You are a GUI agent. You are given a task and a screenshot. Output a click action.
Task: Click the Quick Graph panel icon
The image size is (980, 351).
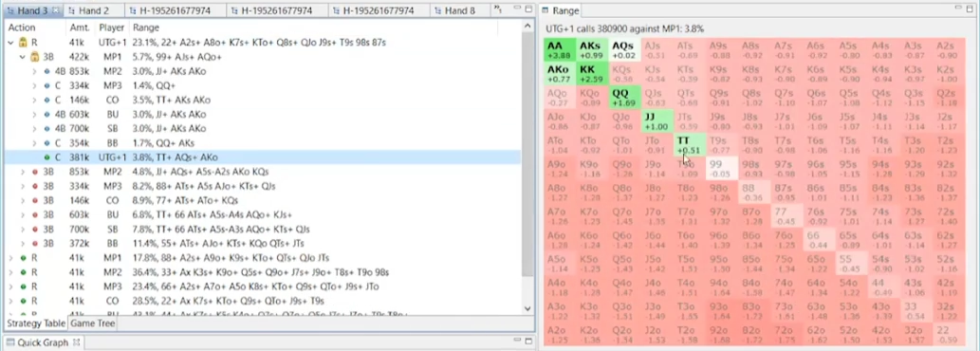point(9,342)
